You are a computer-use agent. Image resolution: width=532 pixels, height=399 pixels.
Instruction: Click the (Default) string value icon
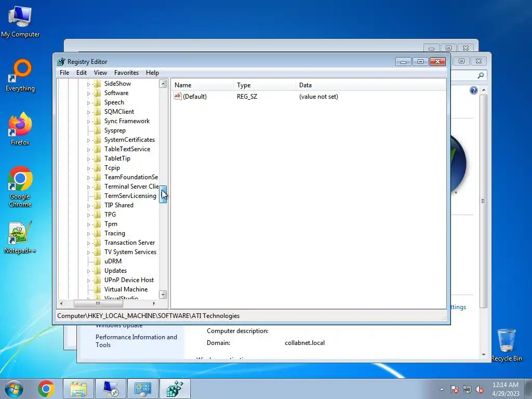178,96
